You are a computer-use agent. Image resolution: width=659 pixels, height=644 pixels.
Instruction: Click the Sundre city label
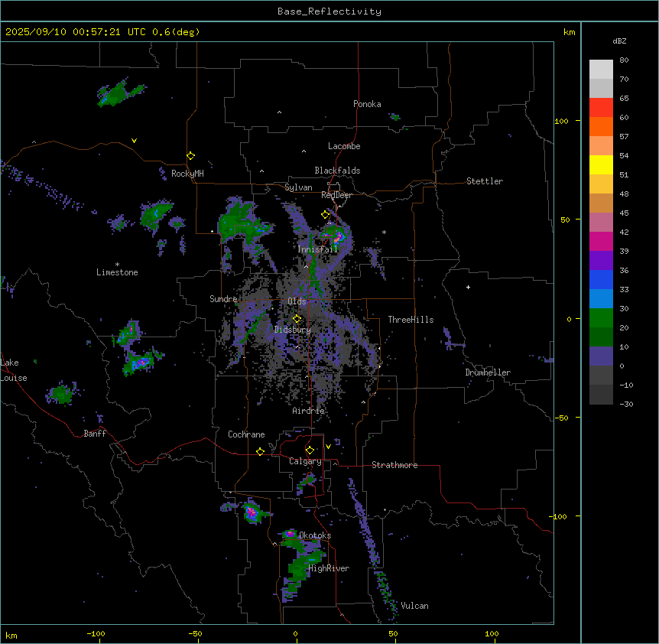tap(223, 299)
